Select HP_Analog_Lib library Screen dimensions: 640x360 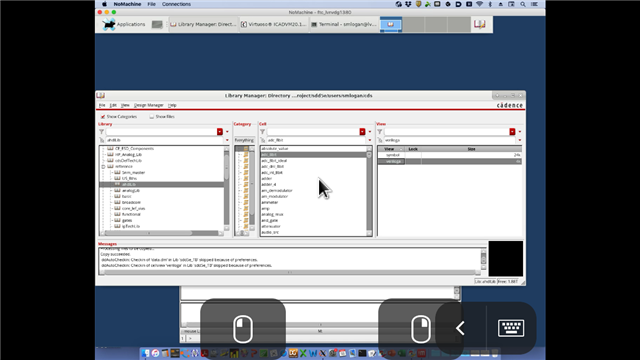[128, 155]
